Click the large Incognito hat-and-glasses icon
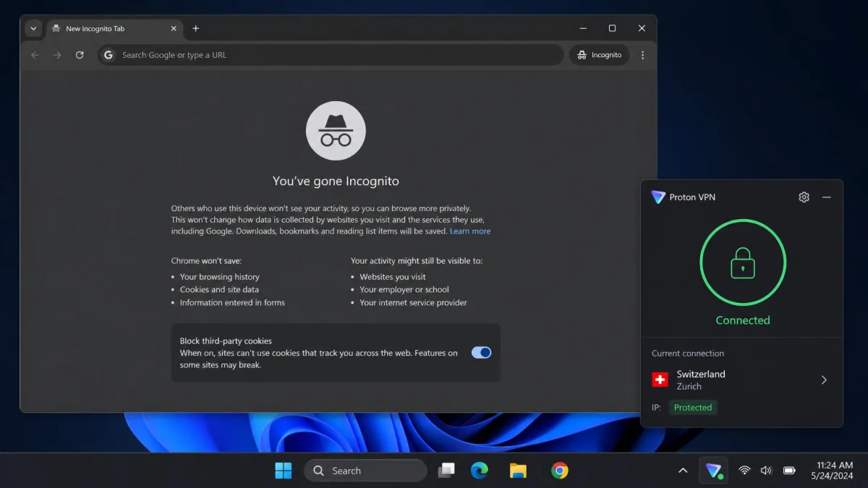The height and width of the screenshot is (488, 868). coord(336,131)
